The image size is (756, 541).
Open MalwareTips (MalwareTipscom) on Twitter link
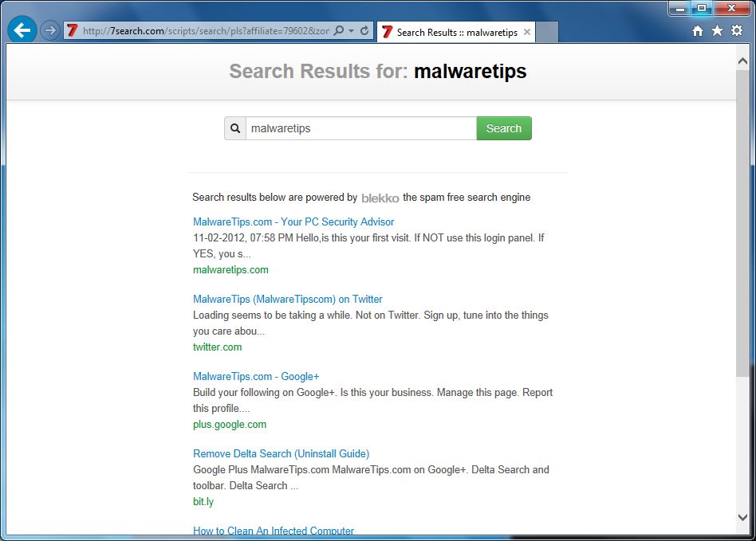coord(288,299)
